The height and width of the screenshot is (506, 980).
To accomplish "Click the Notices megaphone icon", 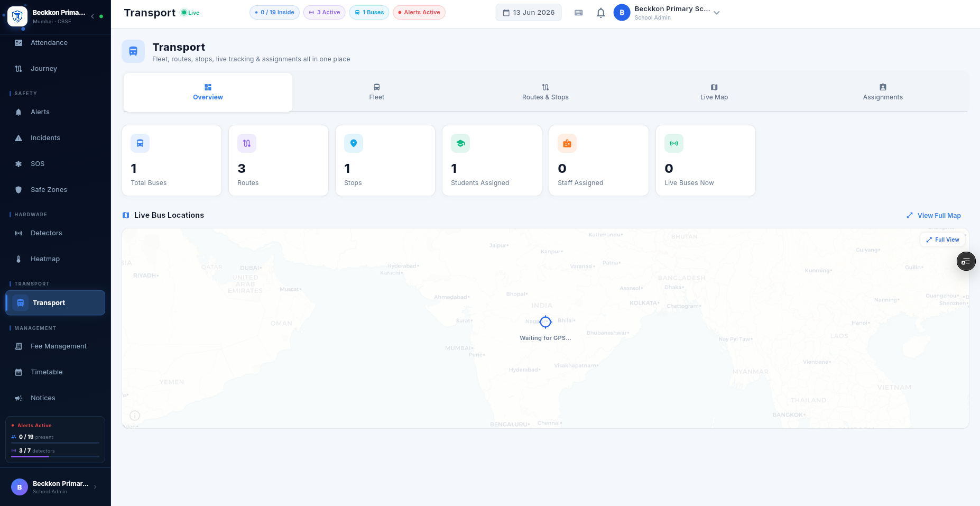I will point(19,398).
